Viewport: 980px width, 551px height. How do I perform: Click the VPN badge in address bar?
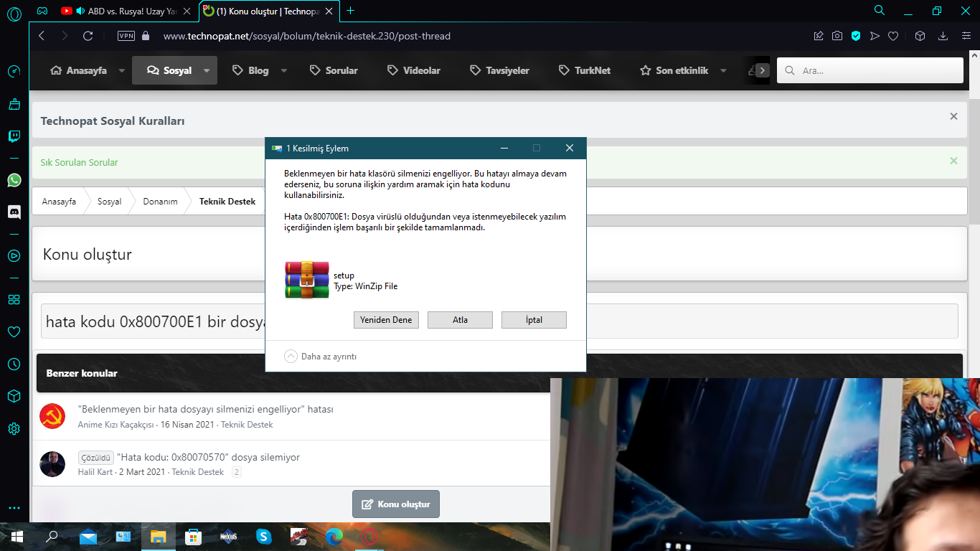(x=126, y=36)
